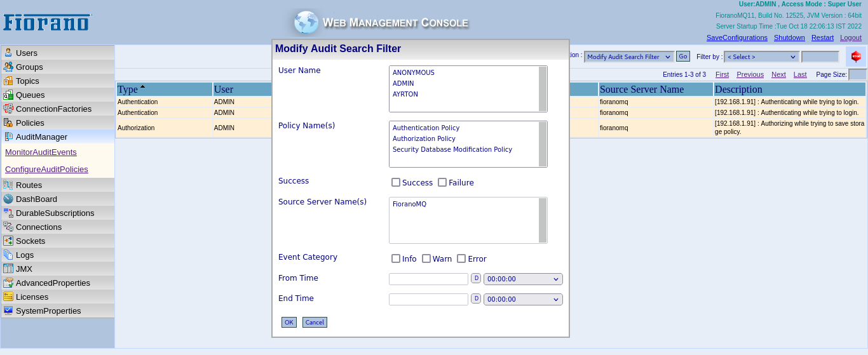Click the Topics sidebar icon
Screen dimensions: 868x355
pos(8,81)
